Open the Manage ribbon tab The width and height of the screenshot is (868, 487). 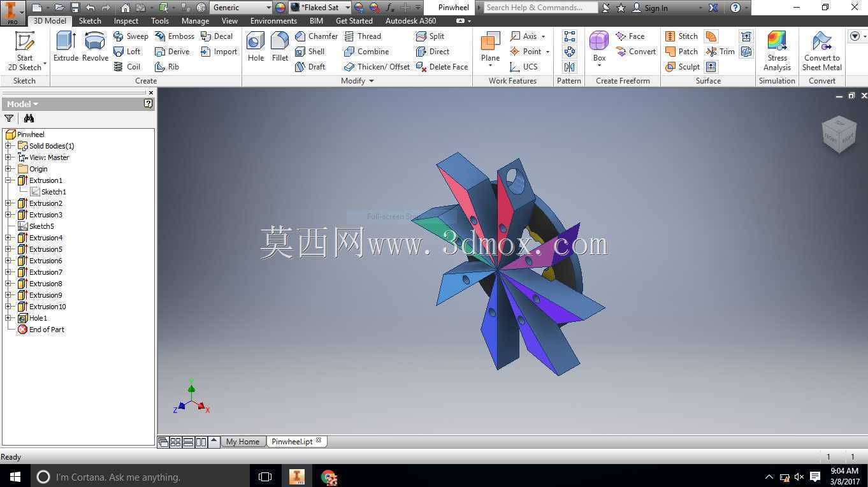195,21
